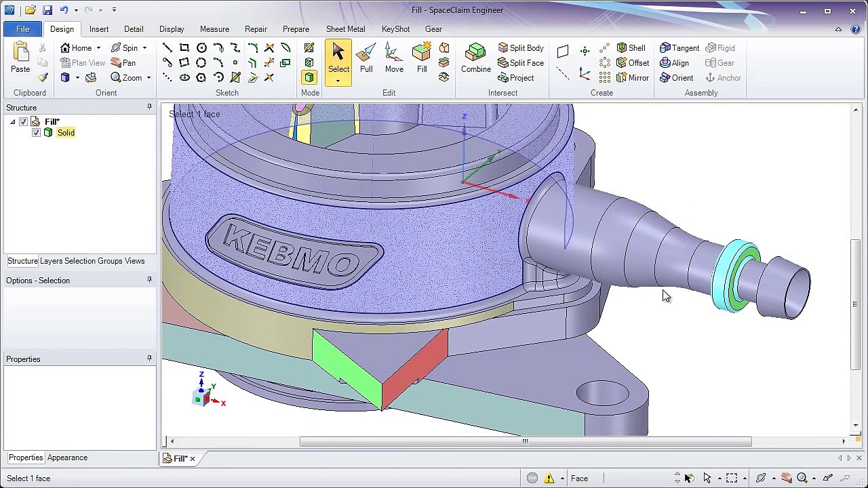This screenshot has height=488, width=868.
Task: Select the Mirror tool
Action: [632, 78]
